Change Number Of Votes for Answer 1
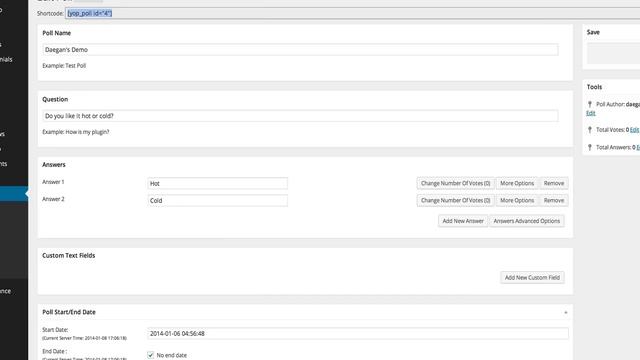Viewport: 640px width, 360px height. tap(456, 183)
